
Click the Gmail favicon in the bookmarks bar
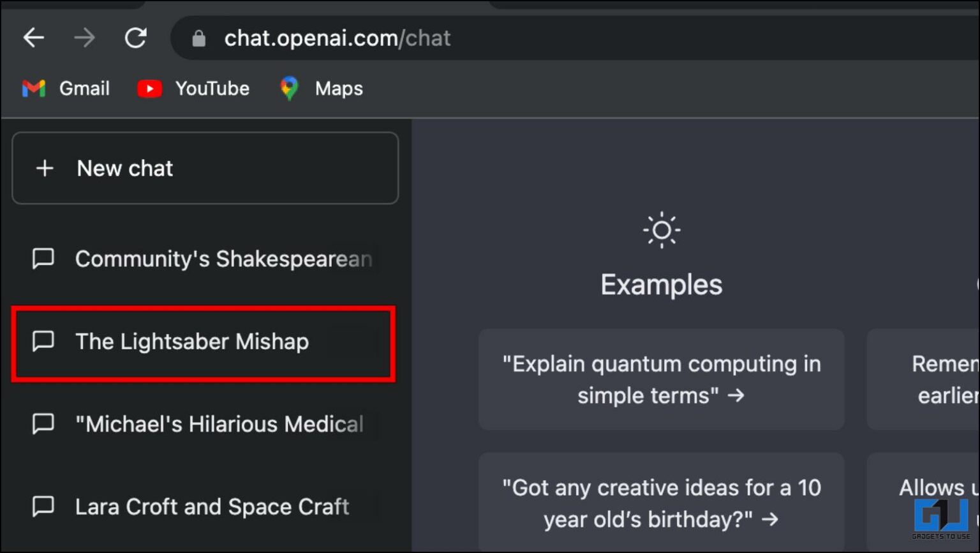point(33,88)
